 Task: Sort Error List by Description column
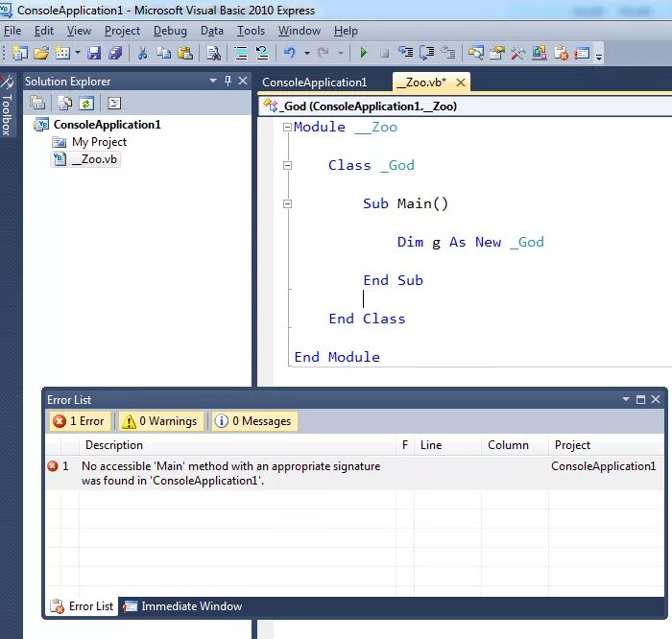pos(237,445)
